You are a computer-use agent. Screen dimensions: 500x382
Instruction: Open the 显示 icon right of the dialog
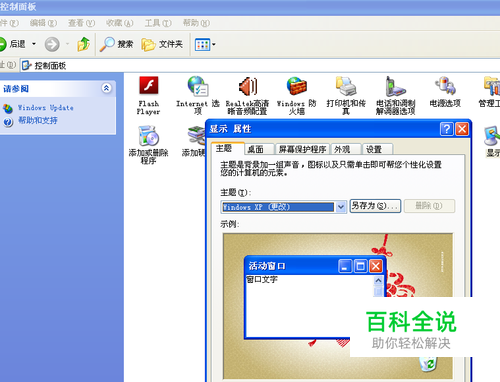tap(492, 141)
